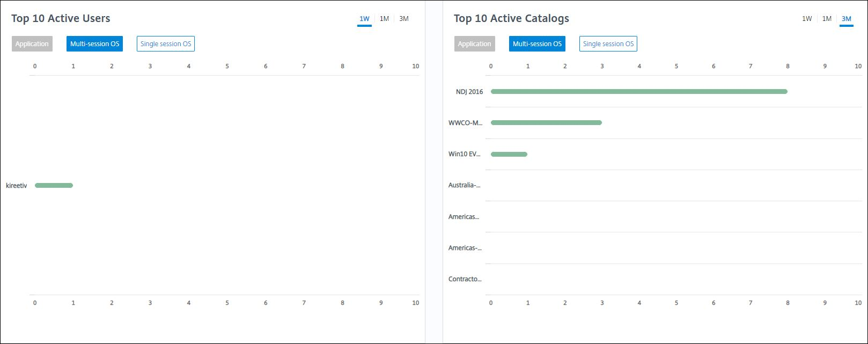This screenshot has height=344, width=868.
Task: Click the kireetiv user label
Action: (16, 186)
